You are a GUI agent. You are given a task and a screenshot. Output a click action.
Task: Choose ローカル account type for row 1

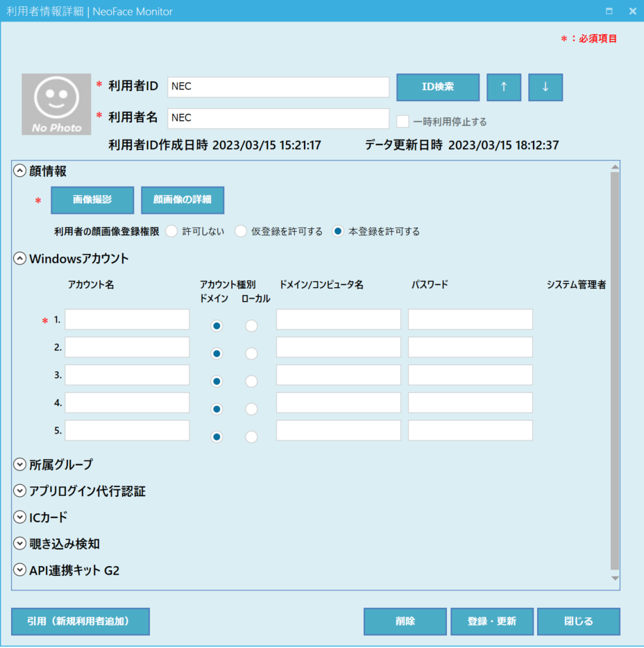tap(251, 325)
